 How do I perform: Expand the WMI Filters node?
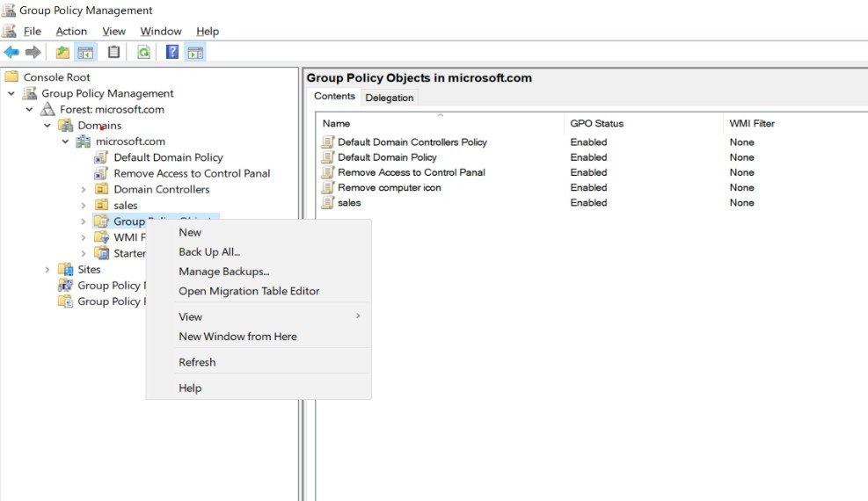click(x=83, y=238)
